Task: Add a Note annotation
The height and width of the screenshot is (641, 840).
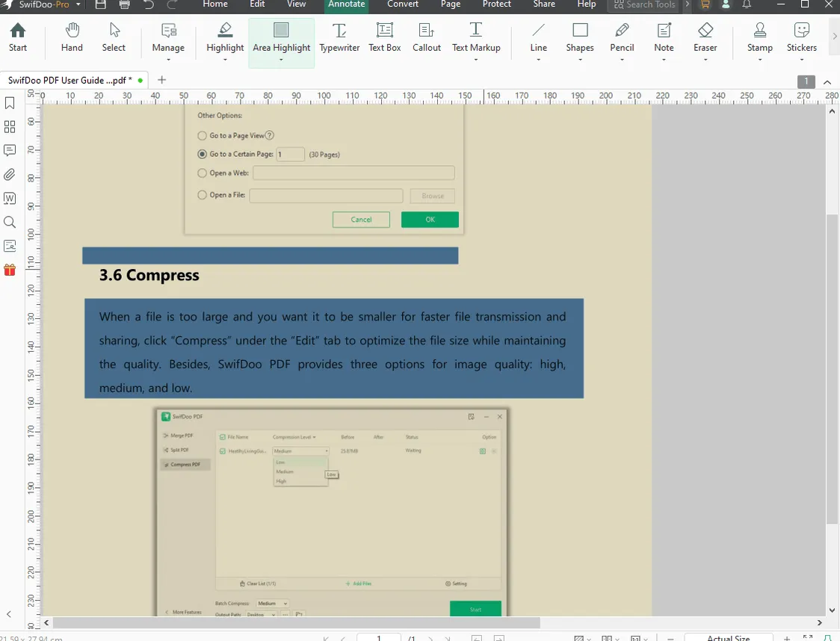Action: (x=664, y=37)
